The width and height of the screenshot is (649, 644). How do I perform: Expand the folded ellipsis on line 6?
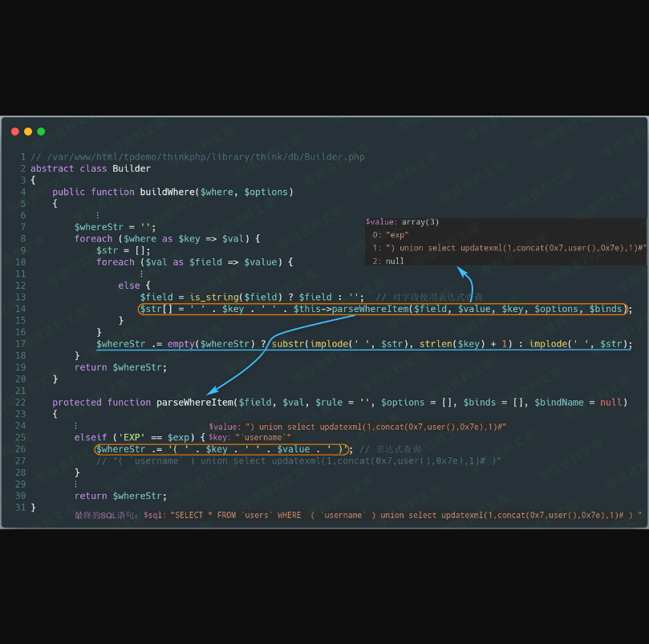click(x=98, y=215)
